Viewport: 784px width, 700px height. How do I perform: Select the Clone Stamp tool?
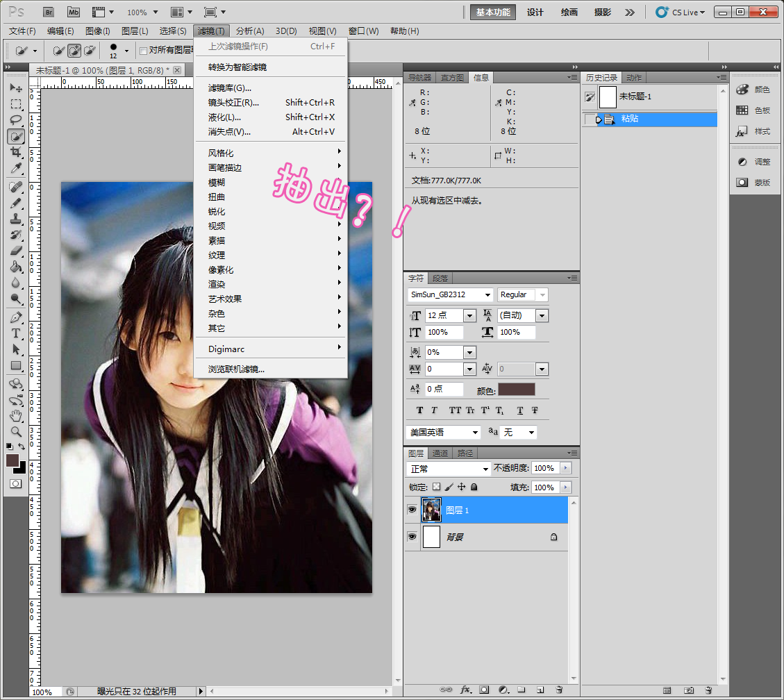pyautogui.click(x=16, y=219)
